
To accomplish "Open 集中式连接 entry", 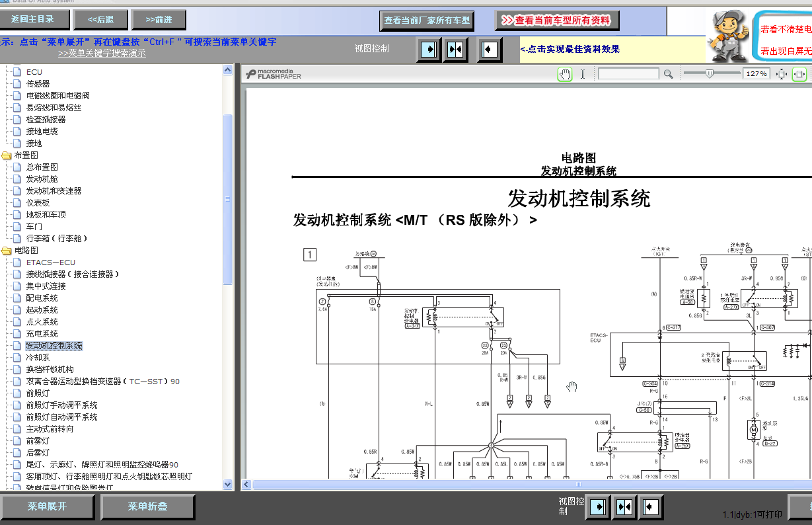I will click(46, 286).
